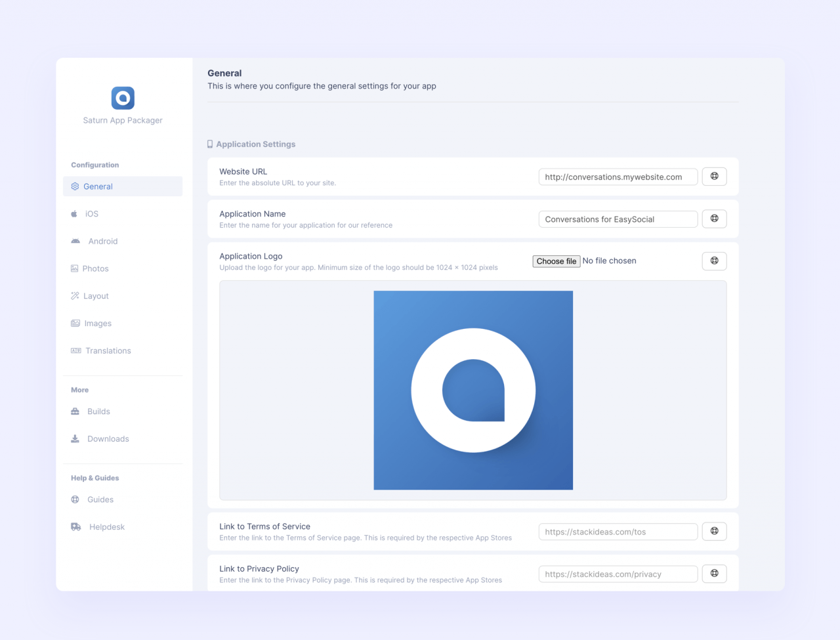Click the Saturn App Packager logo icon

123,98
